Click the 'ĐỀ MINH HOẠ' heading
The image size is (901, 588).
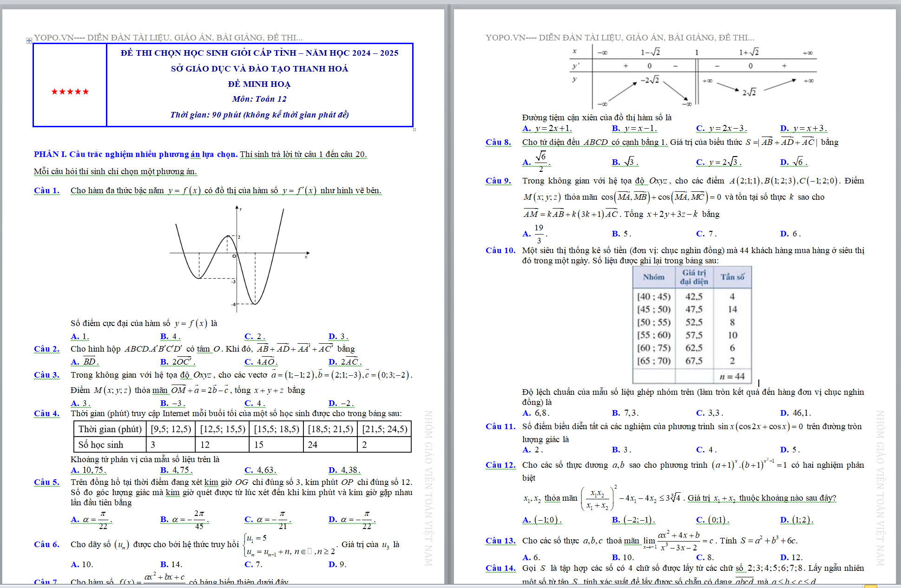point(259,84)
